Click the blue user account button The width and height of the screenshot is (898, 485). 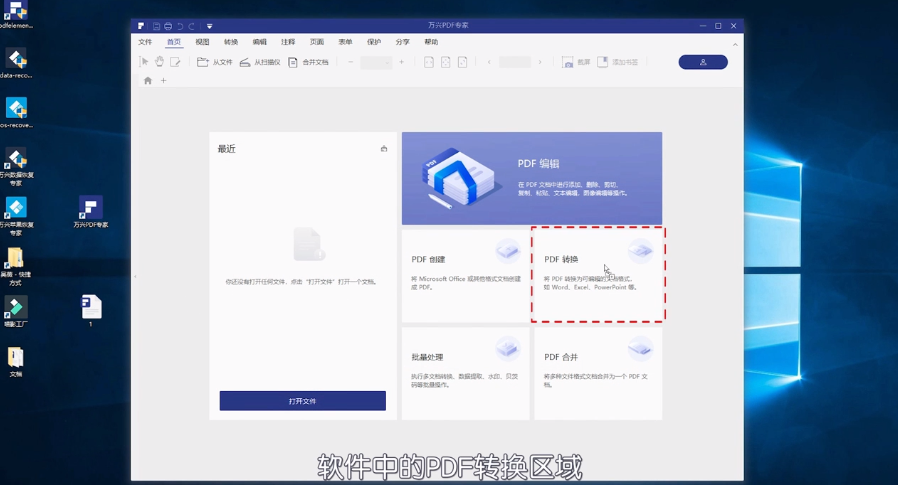pos(703,62)
